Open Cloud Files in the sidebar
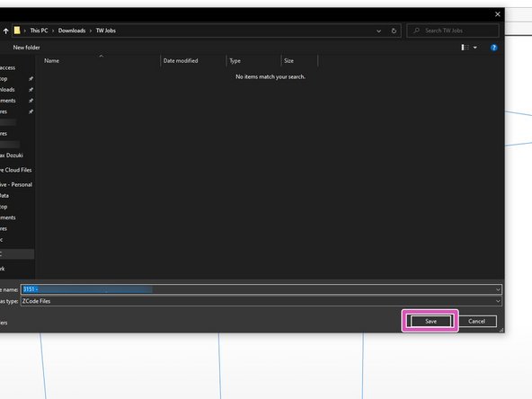The height and width of the screenshot is (399, 532). 15,170
